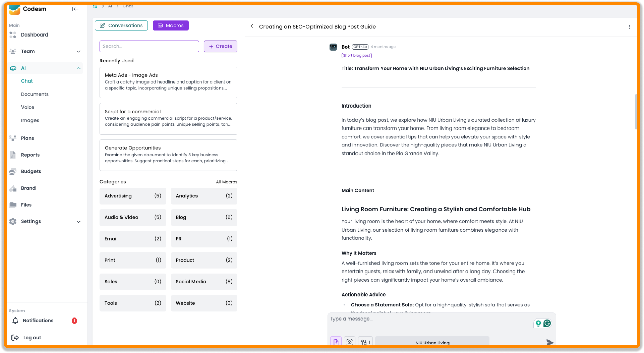Toggle the Macros view

(x=170, y=25)
